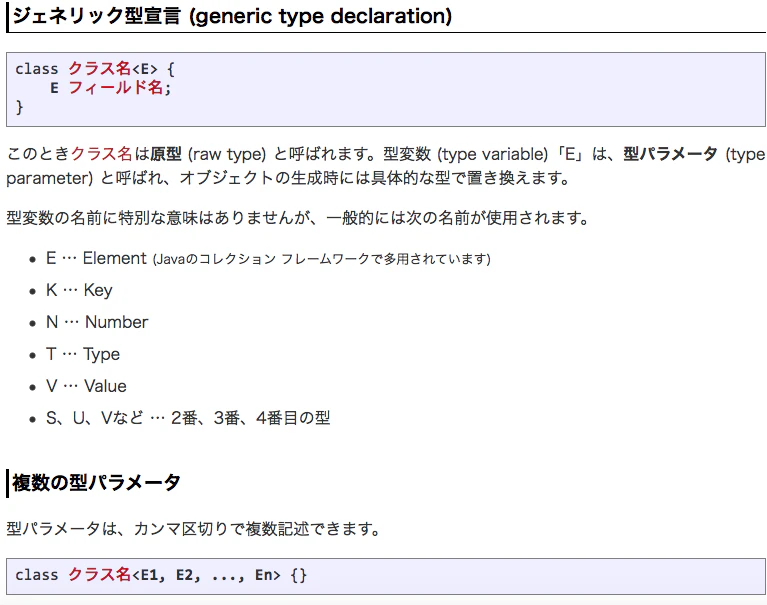Viewport: 767px width, 605px height.
Task: Click the list item 'S、U、Vなど ⋯ 2番、3番、4番目の型'
Action: (188, 418)
